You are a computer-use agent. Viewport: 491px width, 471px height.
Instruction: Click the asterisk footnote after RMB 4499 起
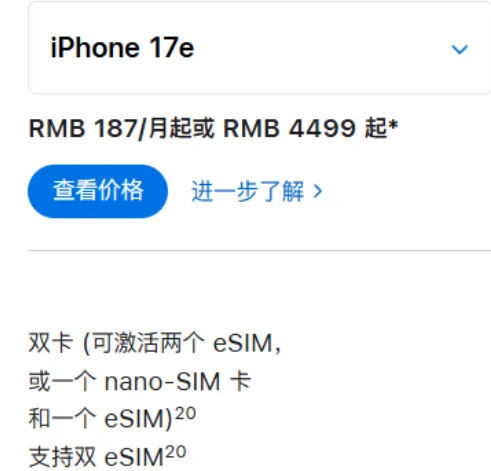393,125
